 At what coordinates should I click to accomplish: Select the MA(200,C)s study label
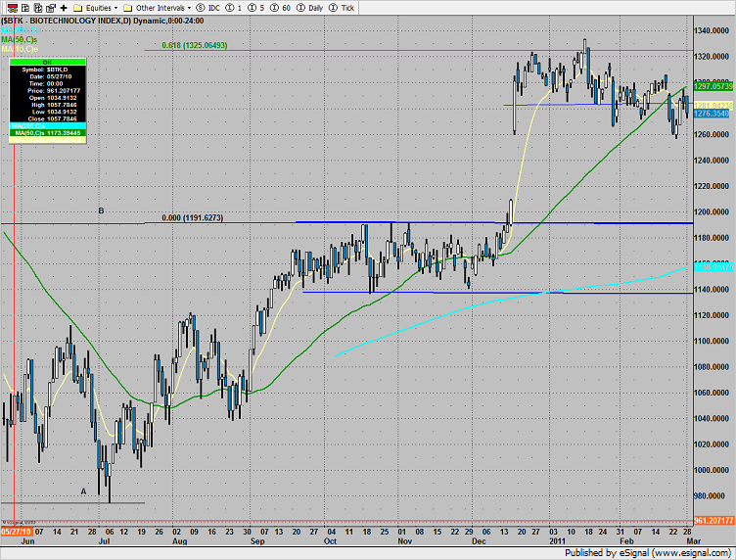click(x=21, y=30)
